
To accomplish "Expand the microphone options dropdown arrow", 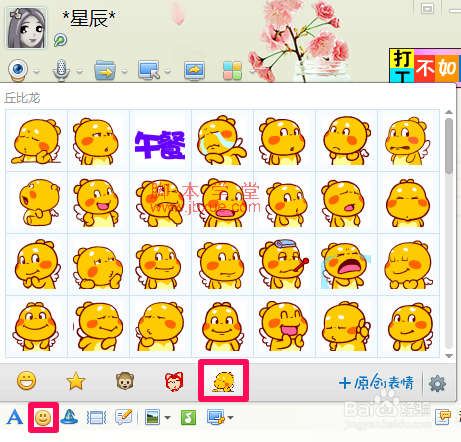I will (x=79, y=71).
